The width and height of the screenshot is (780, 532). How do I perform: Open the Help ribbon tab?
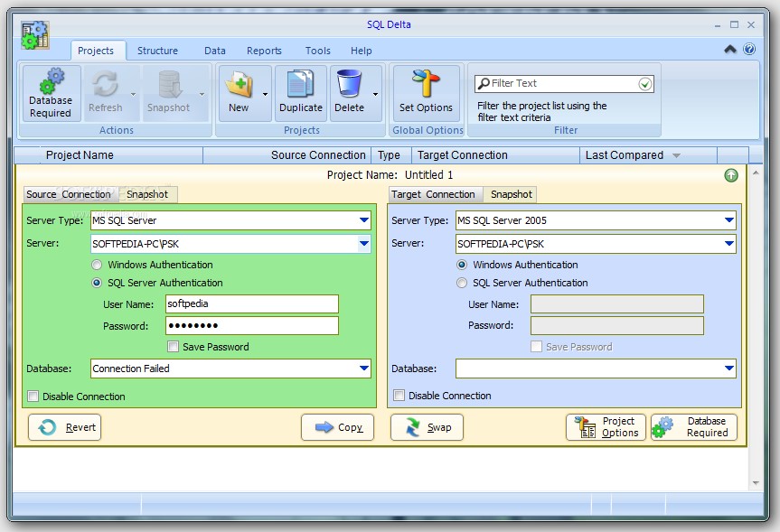pos(362,51)
